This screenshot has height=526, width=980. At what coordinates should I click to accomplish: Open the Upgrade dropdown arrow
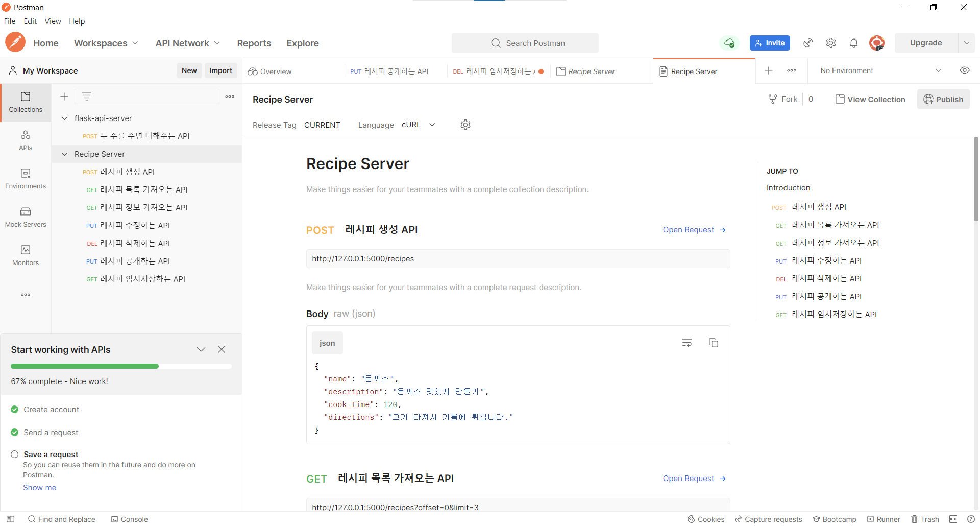coord(966,43)
